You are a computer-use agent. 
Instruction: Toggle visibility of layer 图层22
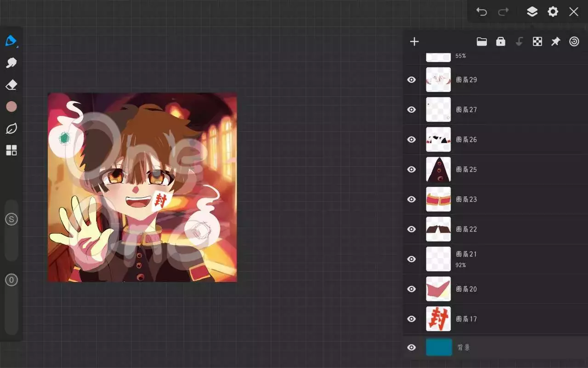pos(412,229)
